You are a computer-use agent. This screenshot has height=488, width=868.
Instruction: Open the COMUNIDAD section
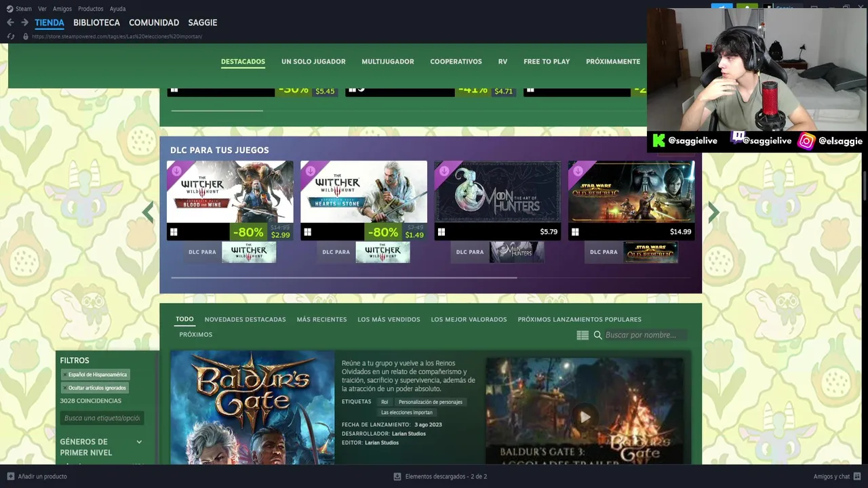click(154, 22)
